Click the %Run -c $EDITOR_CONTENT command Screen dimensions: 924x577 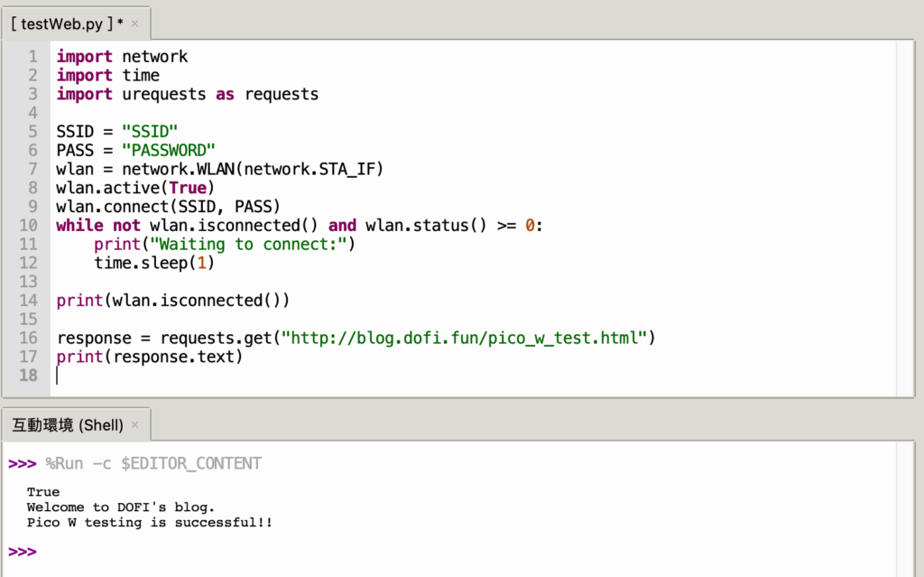tap(152, 463)
